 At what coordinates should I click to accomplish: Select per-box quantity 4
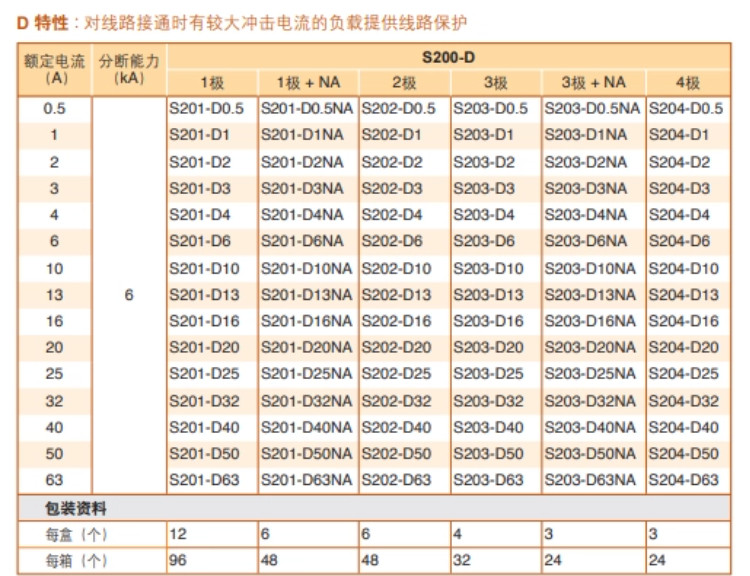coord(458,534)
